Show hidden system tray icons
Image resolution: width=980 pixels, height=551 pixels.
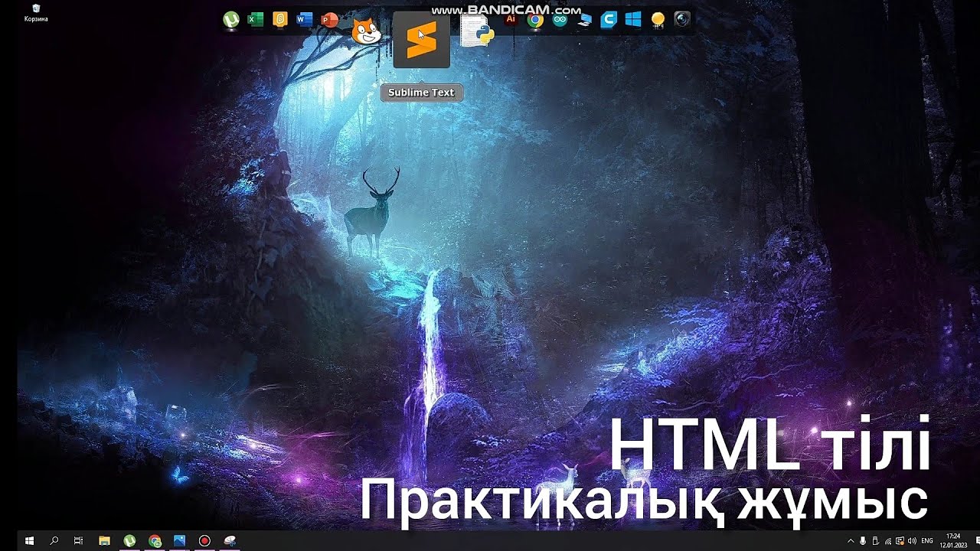tap(851, 541)
